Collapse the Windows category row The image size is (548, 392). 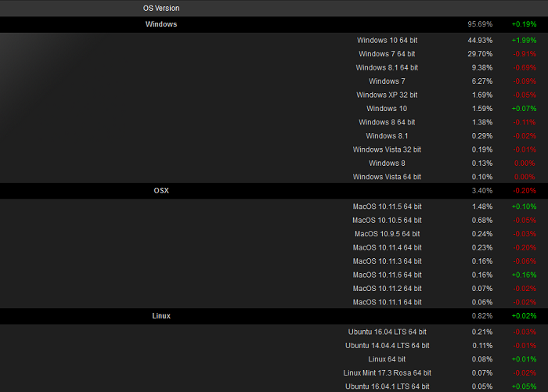(x=161, y=24)
